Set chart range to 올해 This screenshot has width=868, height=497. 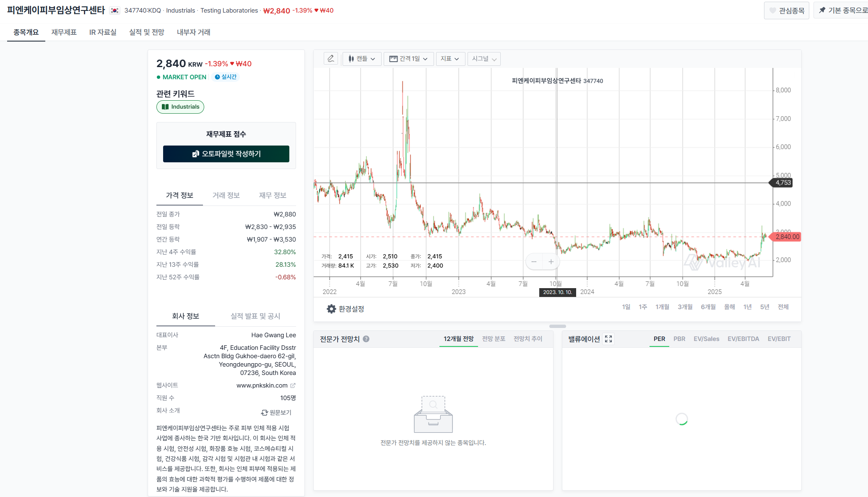pos(730,307)
